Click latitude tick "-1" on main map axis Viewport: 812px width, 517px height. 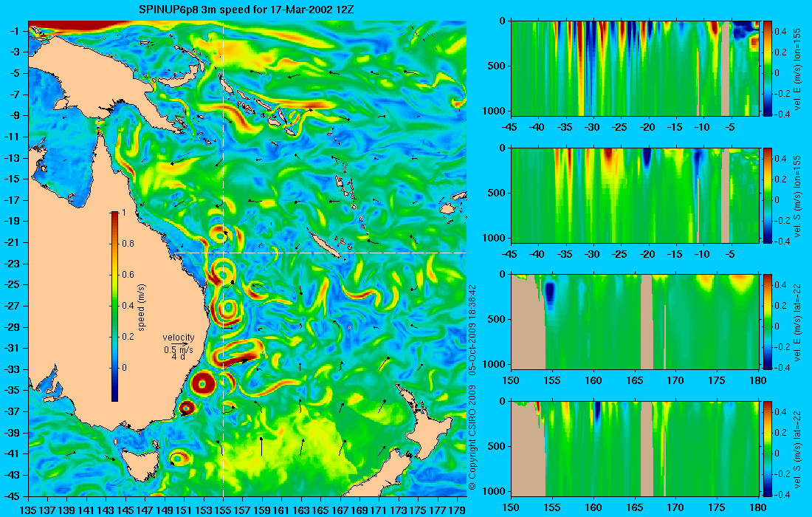(x=13, y=31)
